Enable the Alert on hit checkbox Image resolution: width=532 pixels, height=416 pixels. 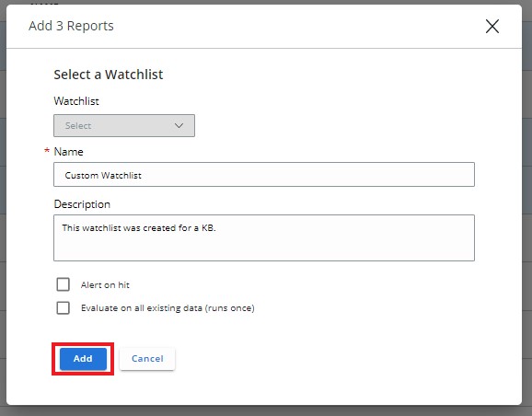click(64, 284)
